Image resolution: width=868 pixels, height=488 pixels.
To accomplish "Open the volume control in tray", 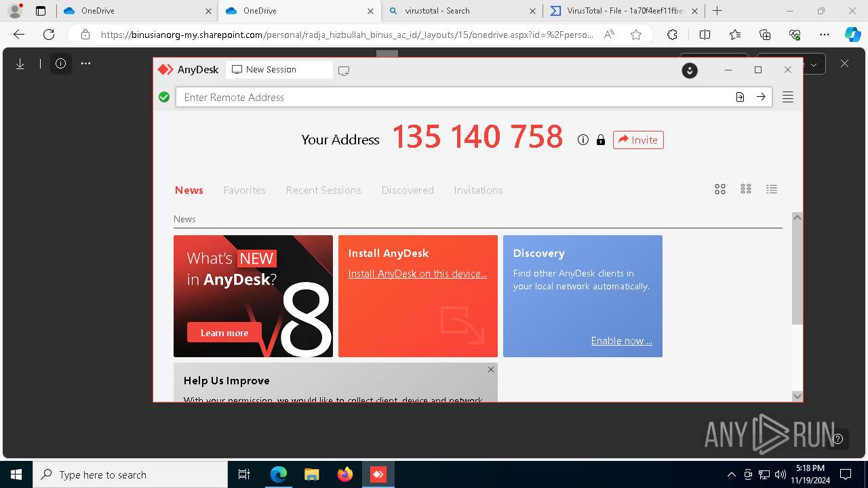I will tap(780, 474).
